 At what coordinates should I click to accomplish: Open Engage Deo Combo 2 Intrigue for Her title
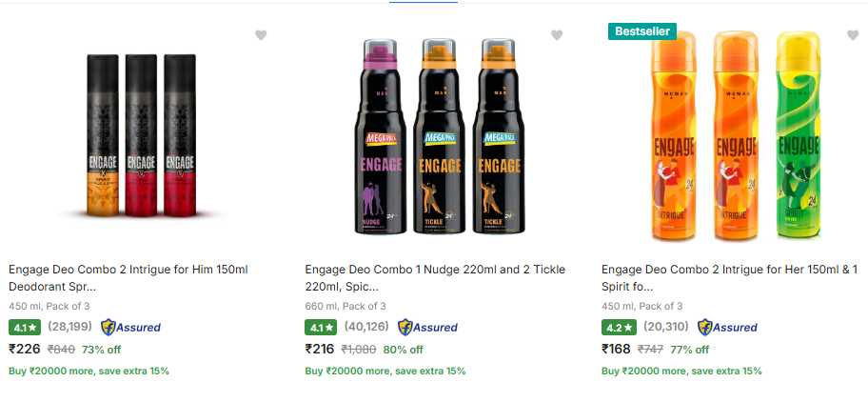[x=729, y=277]
